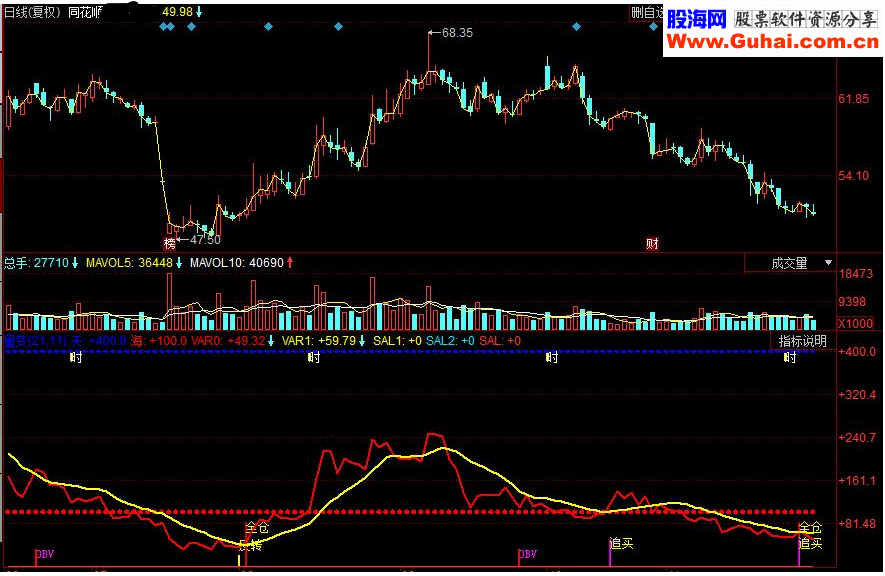Click the leftmost DBV signal marker
The image size is (885, 576).
click(x=44, y=554)
